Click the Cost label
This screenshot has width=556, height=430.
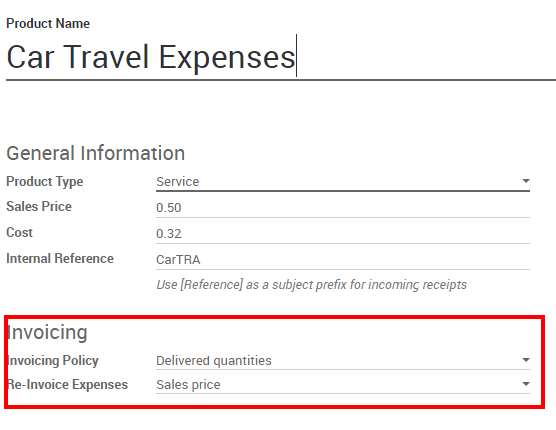point(20,233)
